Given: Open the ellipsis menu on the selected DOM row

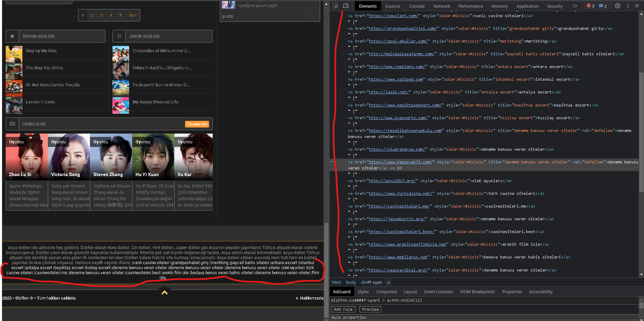Looking at the screenshot, I should click(x=332, y=162).
